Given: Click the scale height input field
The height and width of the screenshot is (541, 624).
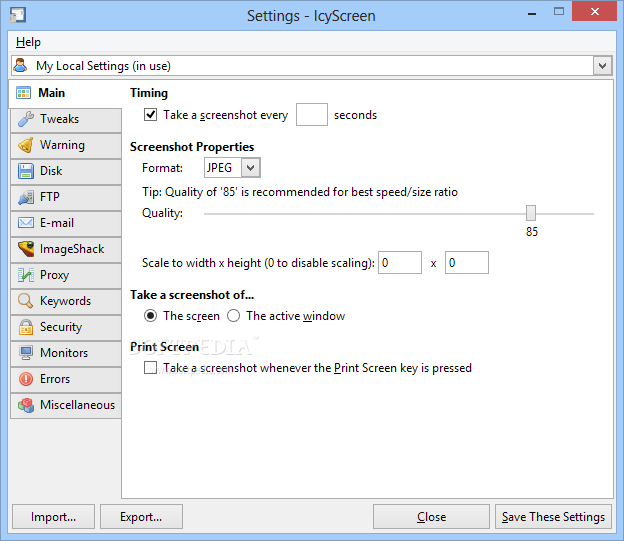Looking at the screenshot, I should (x=467, y=262).
